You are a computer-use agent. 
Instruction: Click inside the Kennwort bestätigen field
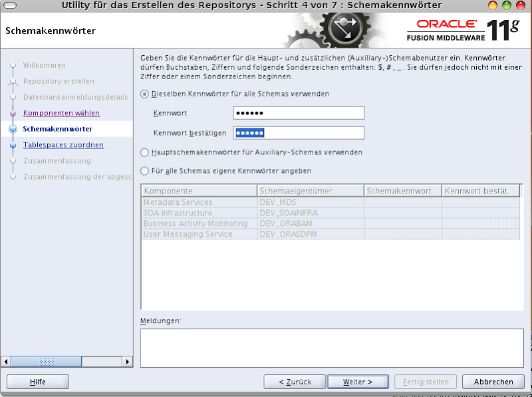click(298, 132)
